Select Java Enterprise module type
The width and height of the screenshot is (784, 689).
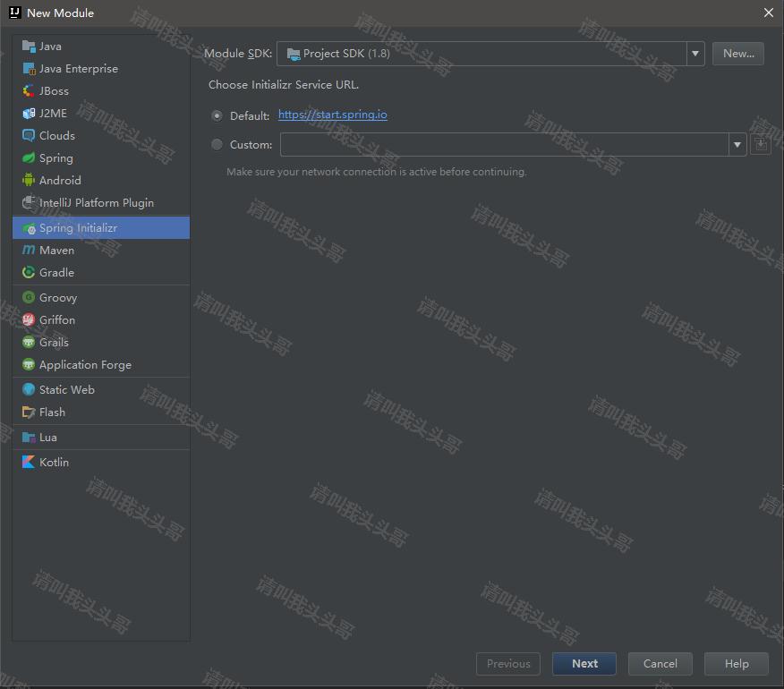(101, 69)
